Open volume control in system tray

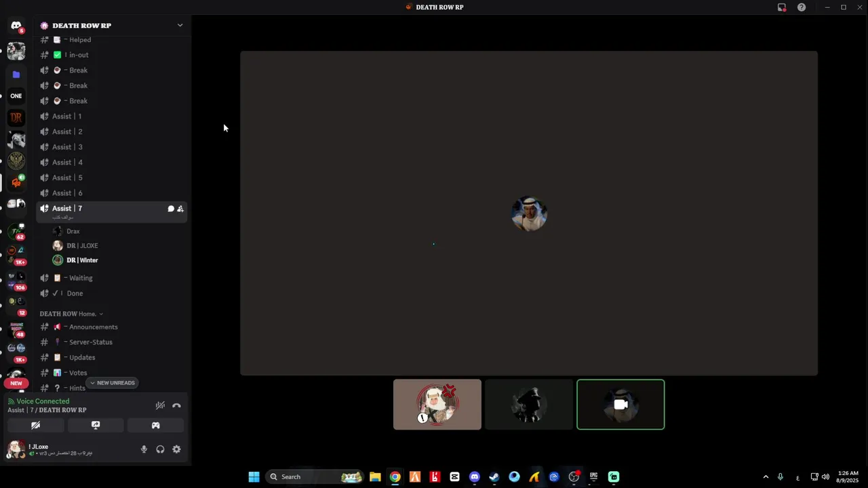(825, 476)
